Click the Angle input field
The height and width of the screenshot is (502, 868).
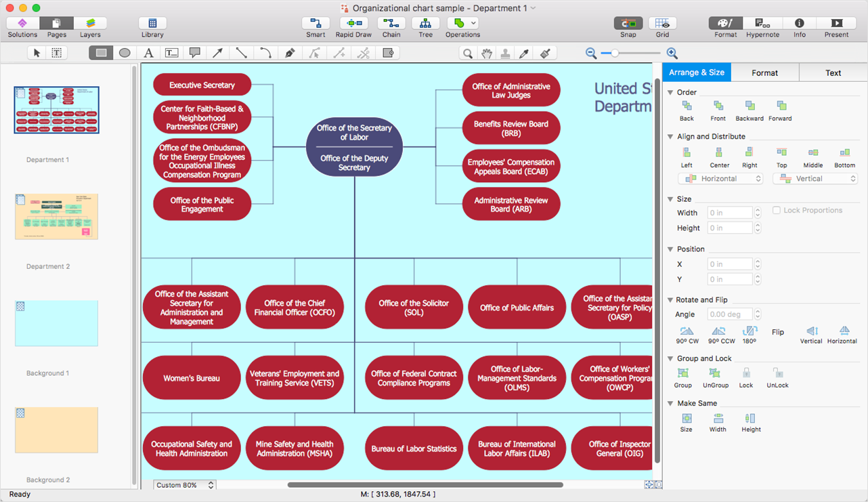730,314
